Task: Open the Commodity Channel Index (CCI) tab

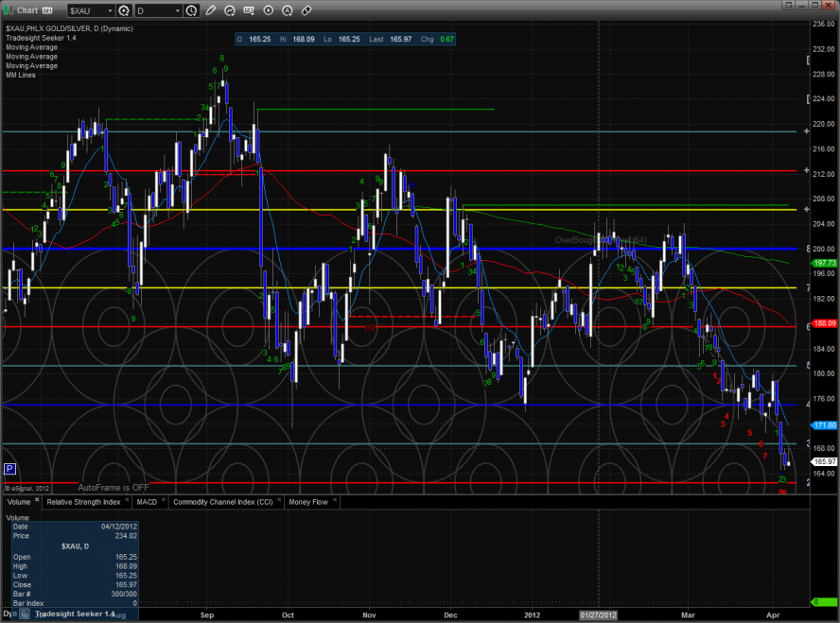Action: click(x=223, y=502)
